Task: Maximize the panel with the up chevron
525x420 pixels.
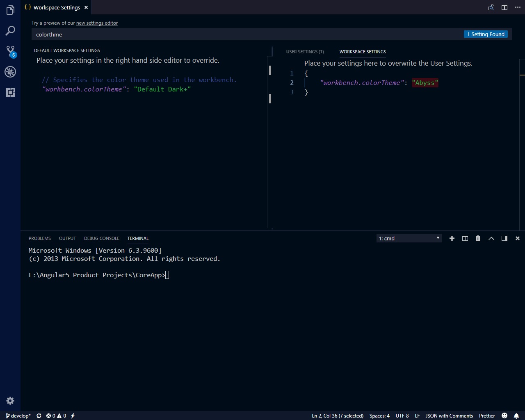Action: 491,238
